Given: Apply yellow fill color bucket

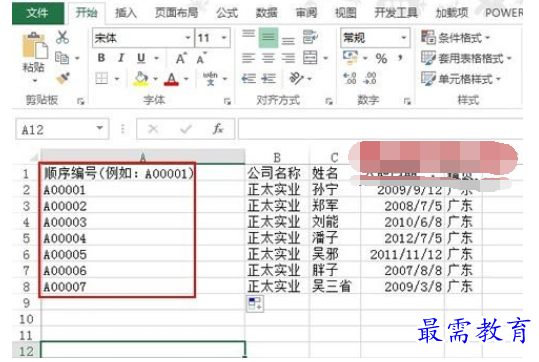Looking at the screenshot, I should click(x=141, y=79).
